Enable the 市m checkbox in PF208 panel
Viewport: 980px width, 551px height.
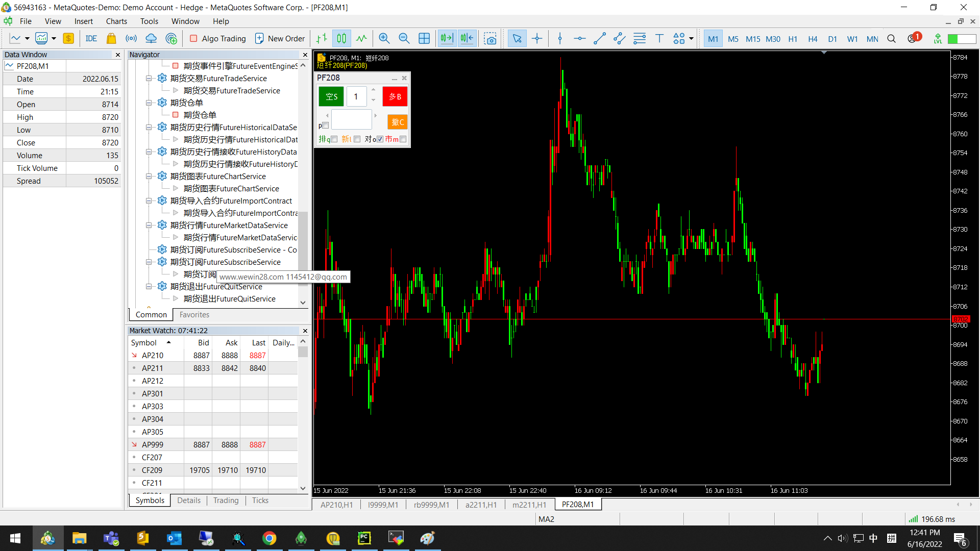click(x=403, y=139)
